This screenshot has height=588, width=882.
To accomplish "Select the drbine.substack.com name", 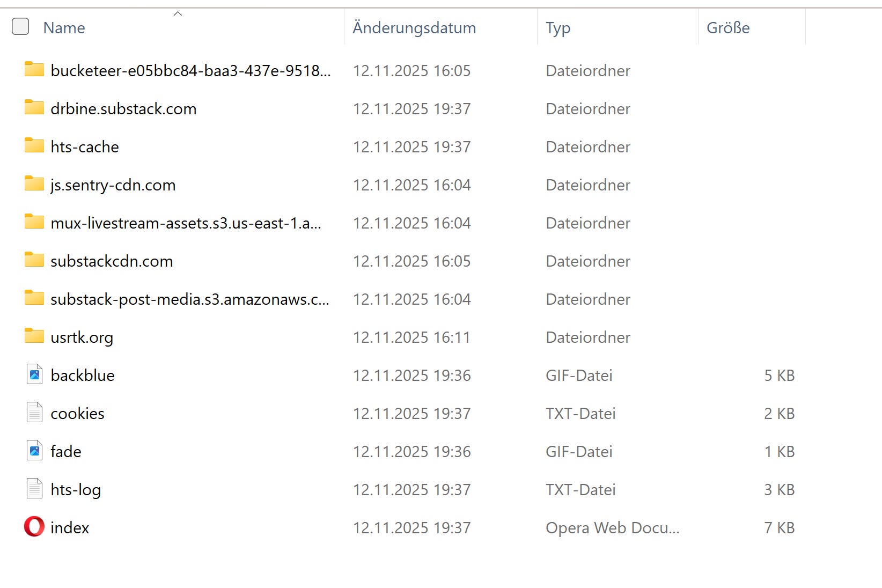I will (x=123, y=109).
